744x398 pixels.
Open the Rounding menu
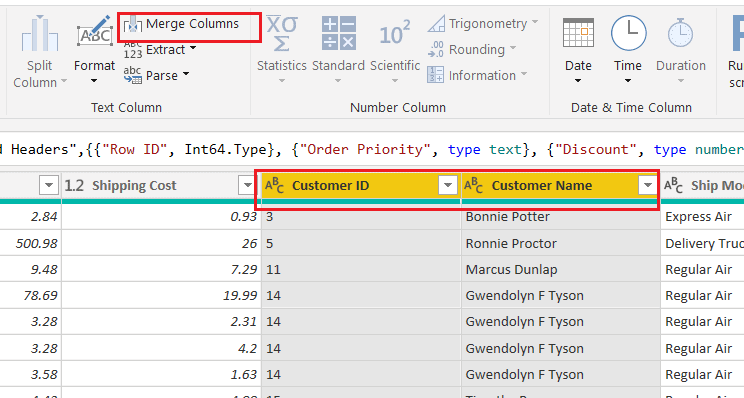click(x=472, y=49)
